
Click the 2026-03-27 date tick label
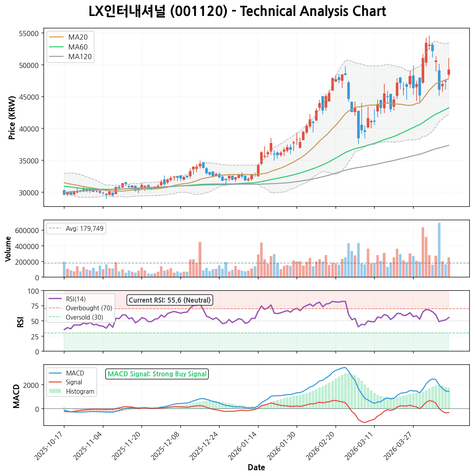399,446
